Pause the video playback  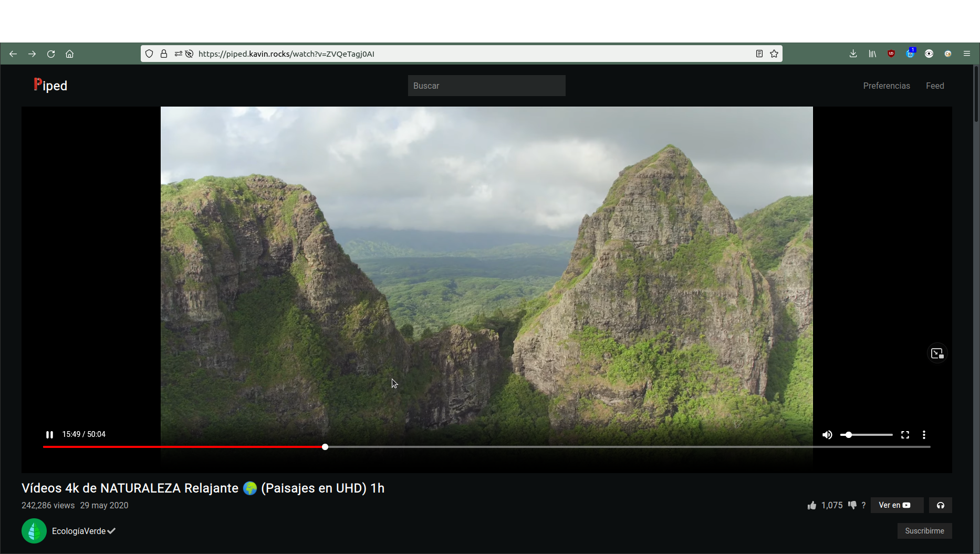[x=49, y=435]
